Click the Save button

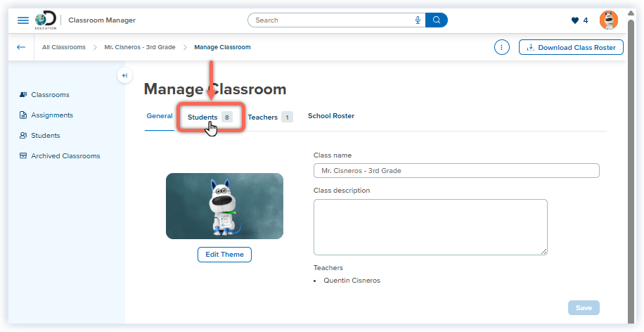(x=584, y=308)
